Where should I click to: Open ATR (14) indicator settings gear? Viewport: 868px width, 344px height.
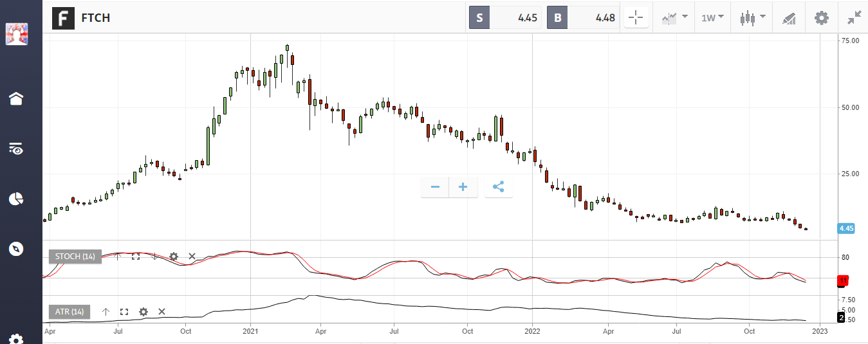tap(143, 312)
